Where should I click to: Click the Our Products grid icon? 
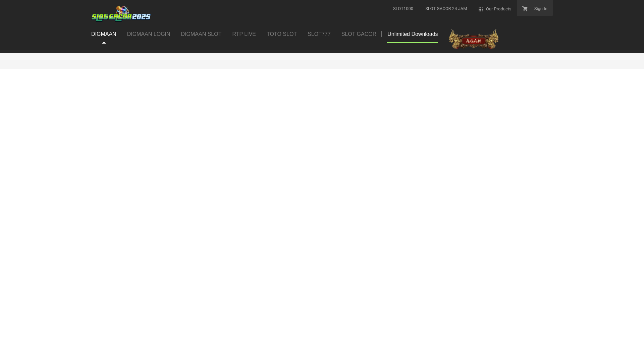[x=481, y=9]
